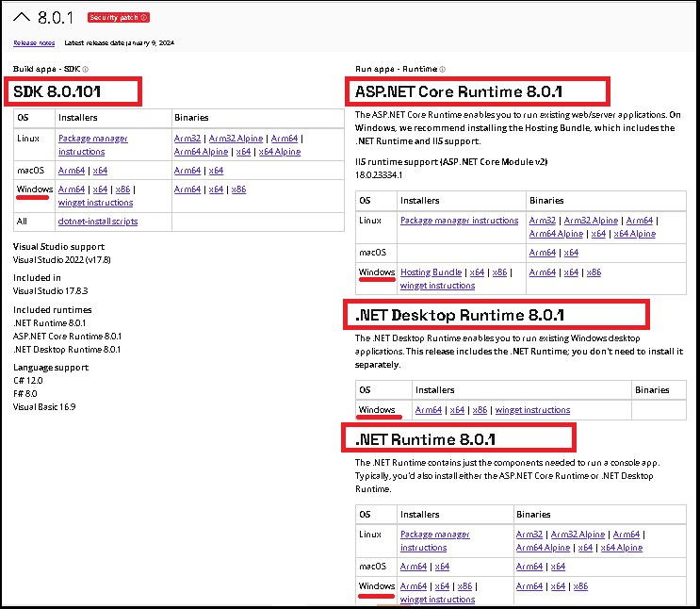The image size is (700, 609).
Task: Download SDK Linux Arm32 binary
Action: click(187, 139)
